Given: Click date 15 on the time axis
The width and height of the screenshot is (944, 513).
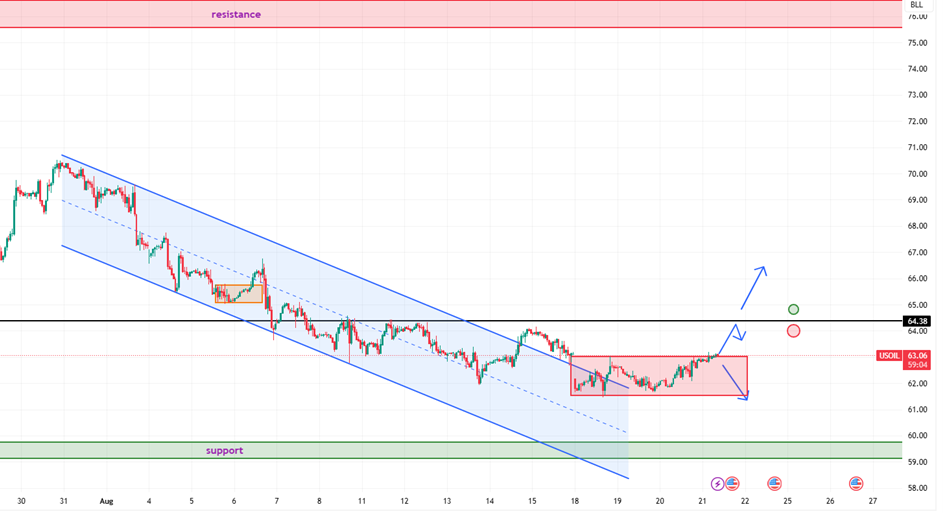Looking at the screenshot, I should 532,501.
